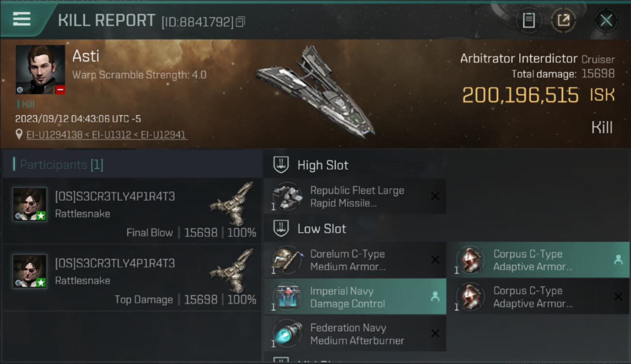Copy the kill report ID
Screen dimensions: 631x364
pos(241,21)
